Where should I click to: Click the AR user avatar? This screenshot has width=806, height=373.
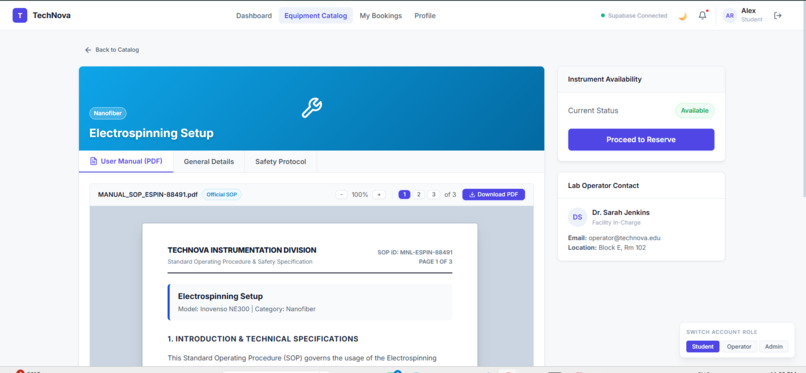[x=730, y=16]
